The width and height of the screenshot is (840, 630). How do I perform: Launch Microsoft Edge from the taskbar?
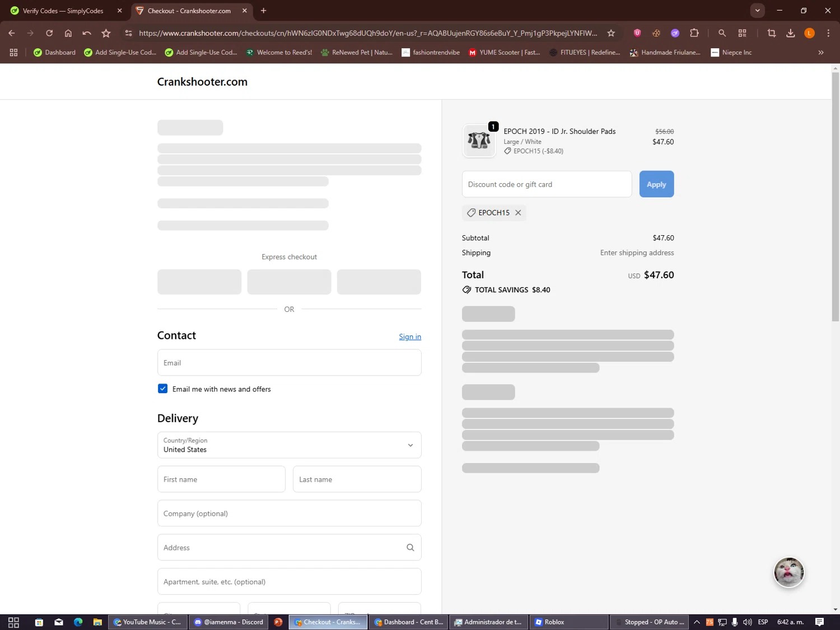[78, 622]
